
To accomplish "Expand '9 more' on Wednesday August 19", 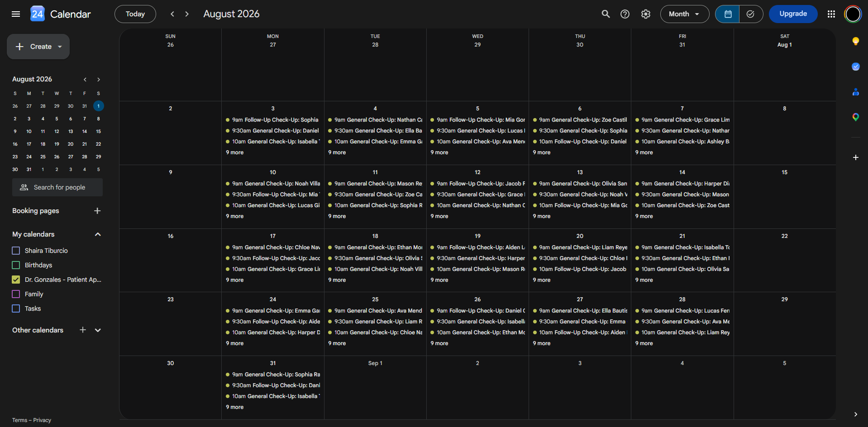I will (x=439, y=280).
